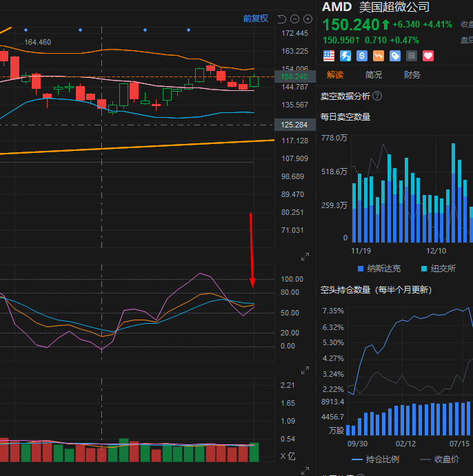Click the undo/reset chart arrow icon
Viewport: 473px width, 476px height.
[281, 19]
